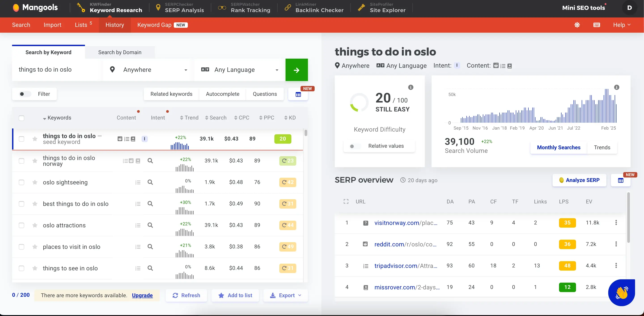Click magnifier icon for oslo attractions row

150,225
